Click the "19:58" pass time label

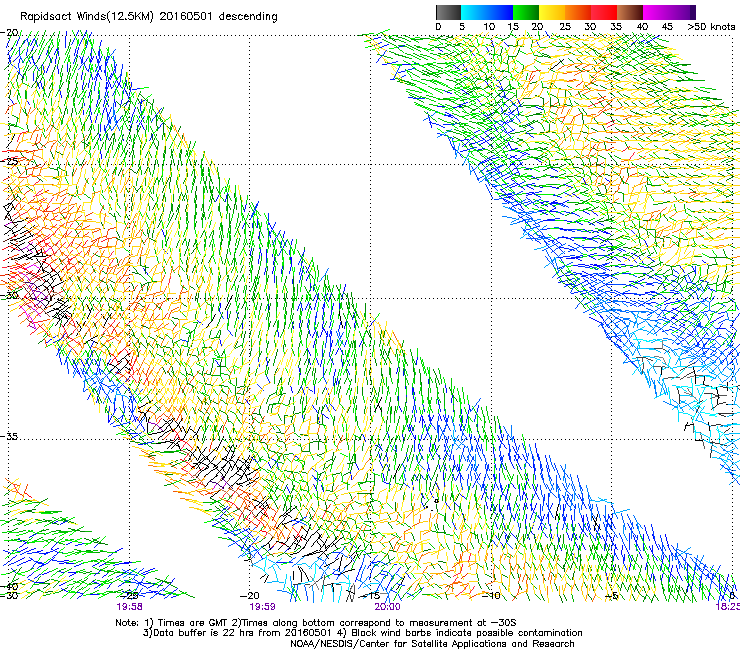pos(129,607)
